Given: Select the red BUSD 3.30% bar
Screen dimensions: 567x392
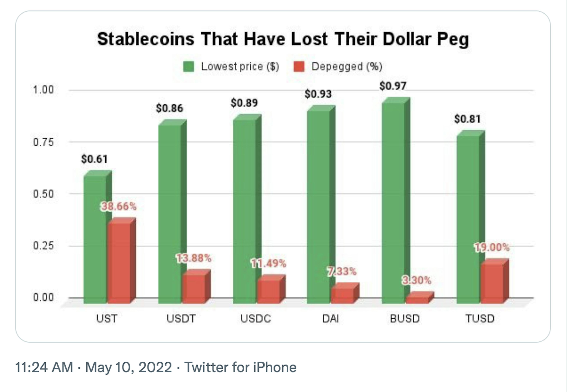Looking at the screenshot, I should [420, 298].
